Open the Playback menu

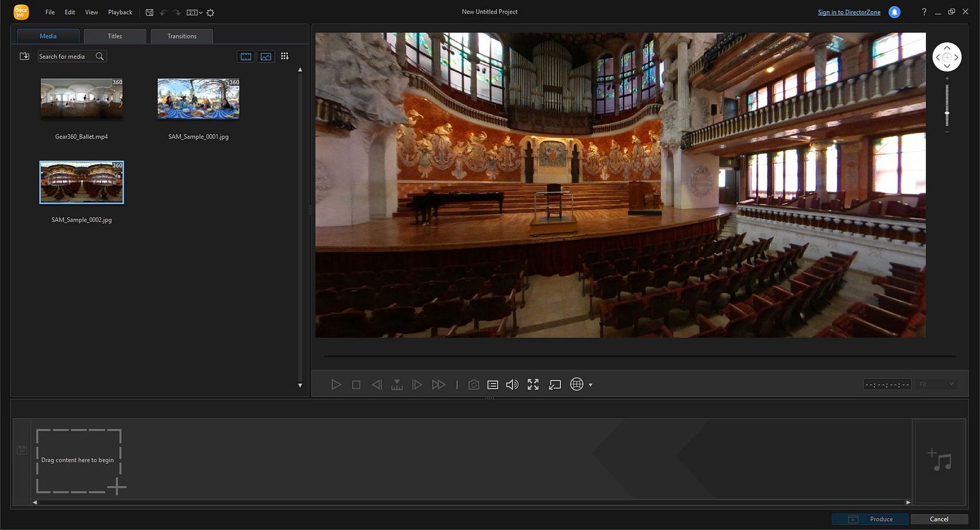(x=120, y=12)
